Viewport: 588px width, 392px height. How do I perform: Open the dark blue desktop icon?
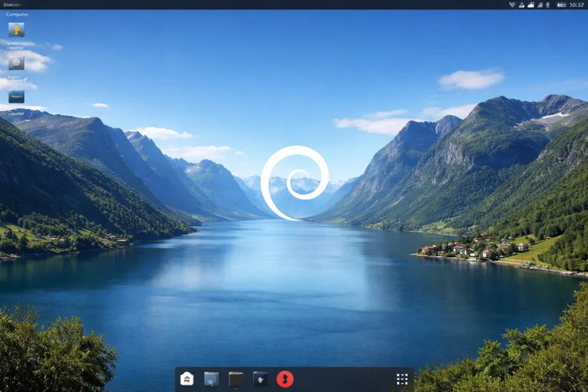point(16,96)
